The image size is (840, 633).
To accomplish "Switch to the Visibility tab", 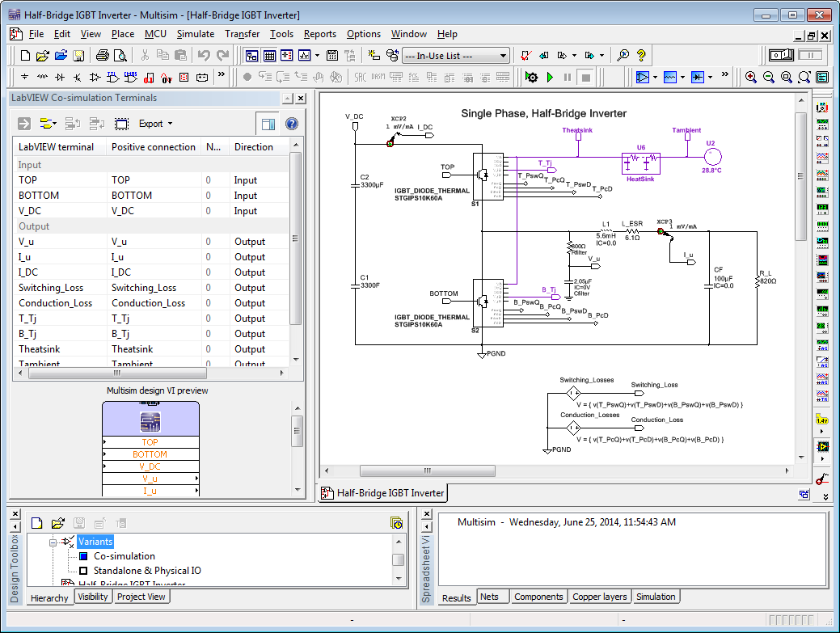I will (x=92, y=597).
